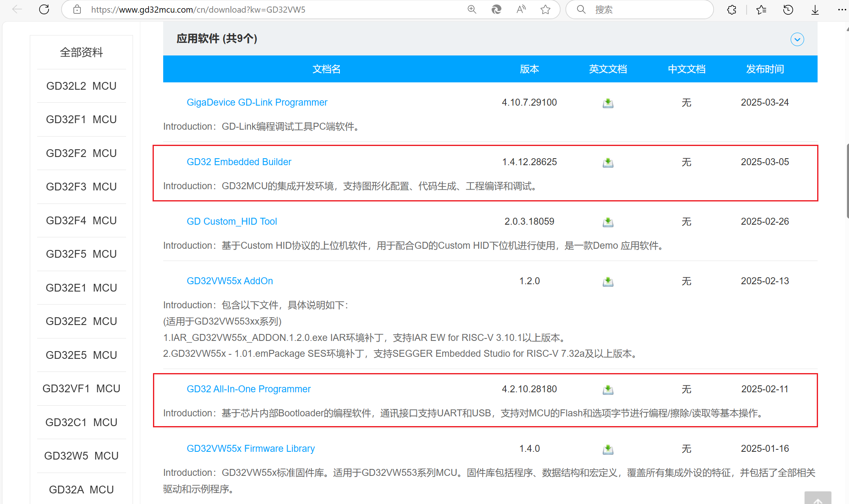Image resolution: width=849 pixels, height=504 pixels.
Task: Click release date 2025-03-05
Action: [x=765, y=162]
